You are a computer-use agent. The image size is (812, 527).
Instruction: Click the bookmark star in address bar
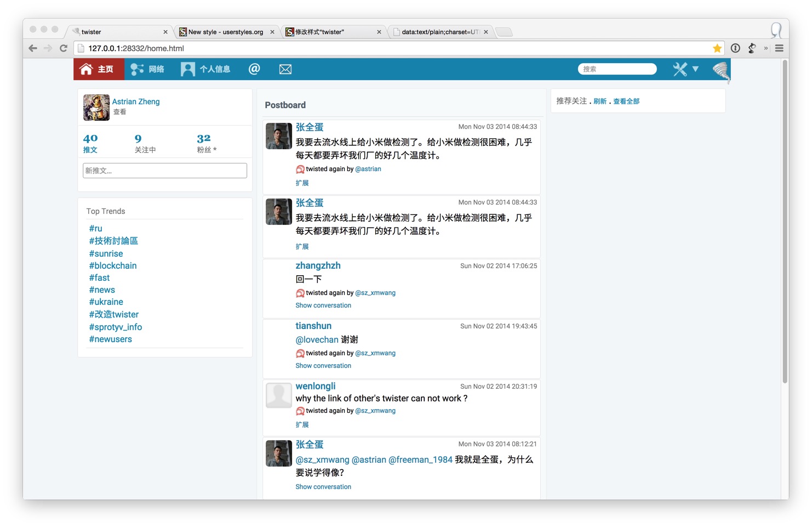717,48
